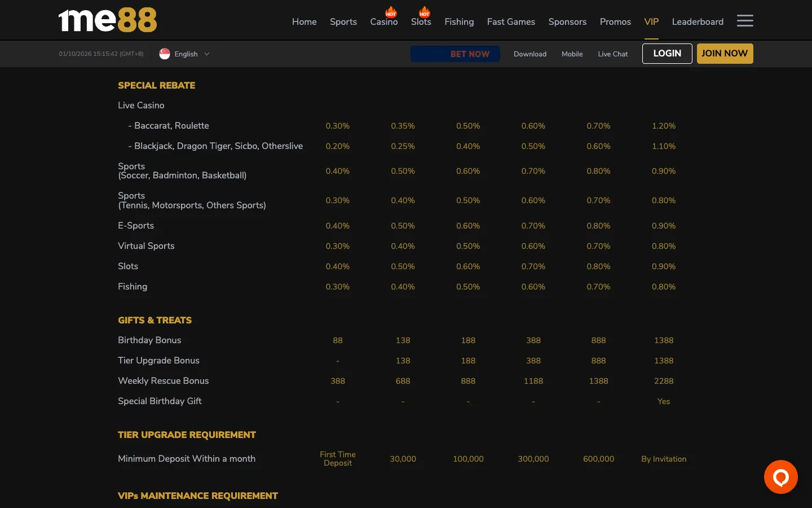Image resolution: width=812 pixels, height=508 pixels.
Task: Click the GIFTS & TREATS heading
Action: click(155, 320)
